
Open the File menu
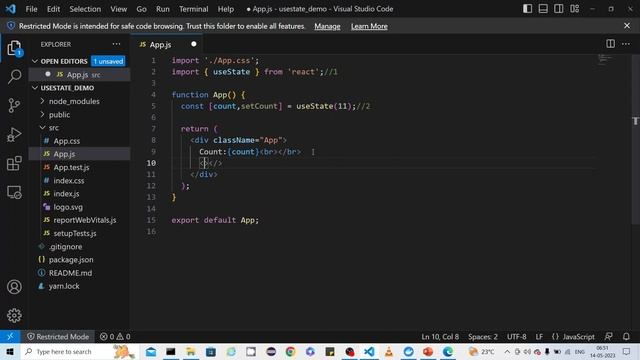[31, 9]
